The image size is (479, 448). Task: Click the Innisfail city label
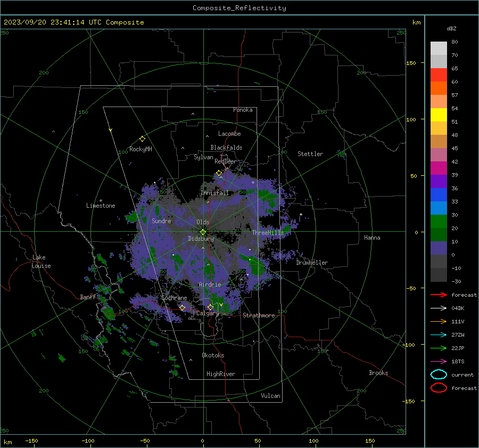(x=214, y=193)
